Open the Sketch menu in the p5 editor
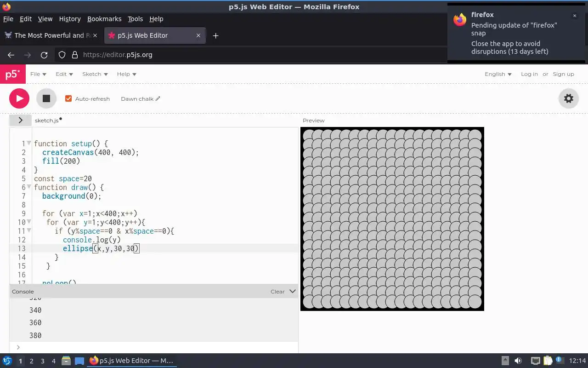The width and height of the screenshot is (588, 368). [95, 74]
